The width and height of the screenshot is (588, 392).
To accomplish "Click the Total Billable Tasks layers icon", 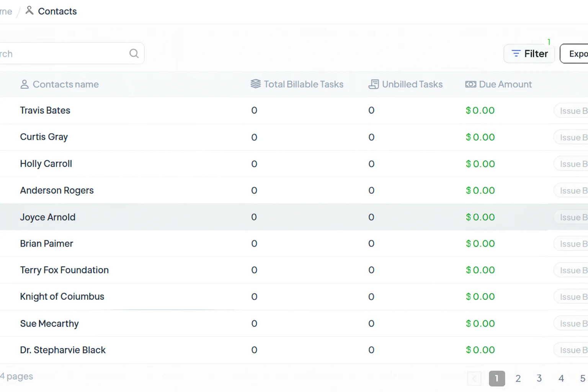I will point(255,84).
